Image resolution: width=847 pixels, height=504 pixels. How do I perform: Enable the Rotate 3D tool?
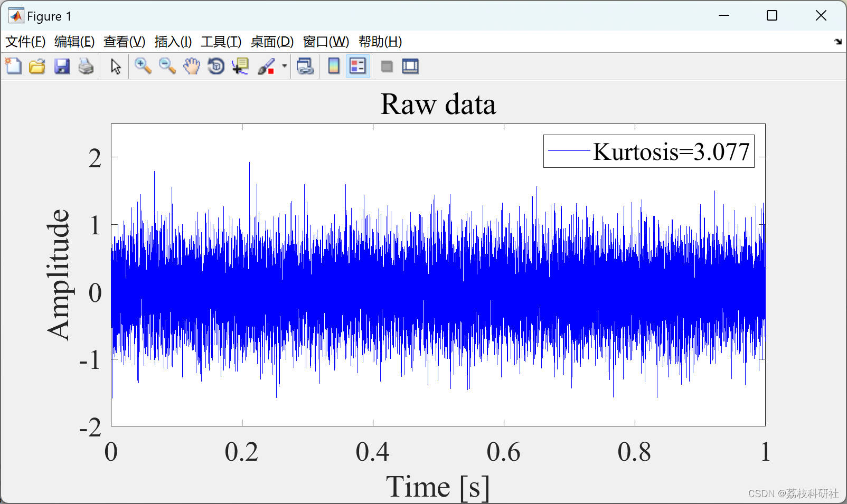click(x=216, y=66)
